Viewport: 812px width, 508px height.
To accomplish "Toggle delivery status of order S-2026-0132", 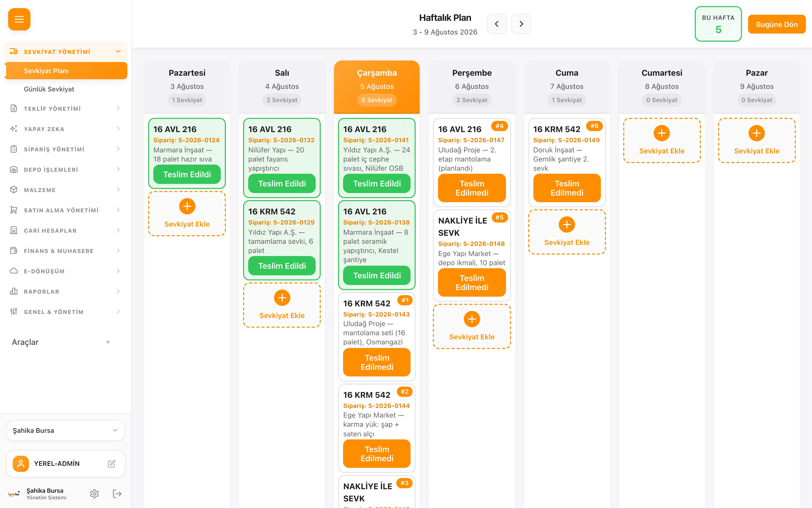I will [x=282, y=183].
